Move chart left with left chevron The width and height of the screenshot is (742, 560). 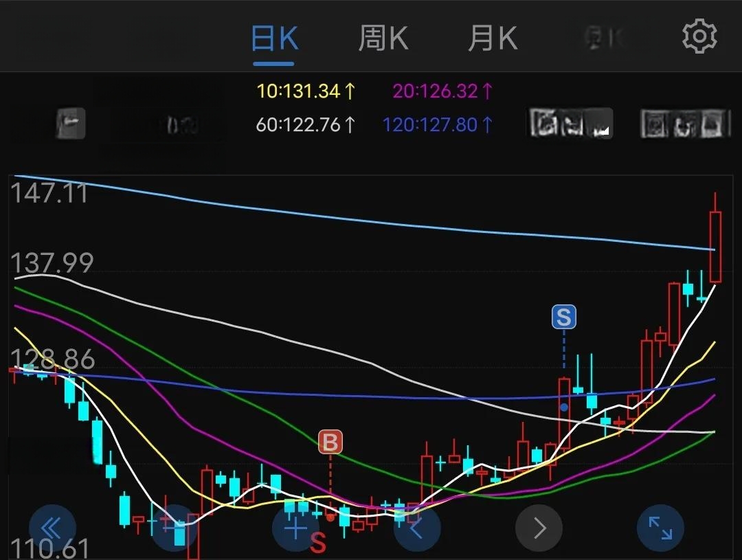417,528
